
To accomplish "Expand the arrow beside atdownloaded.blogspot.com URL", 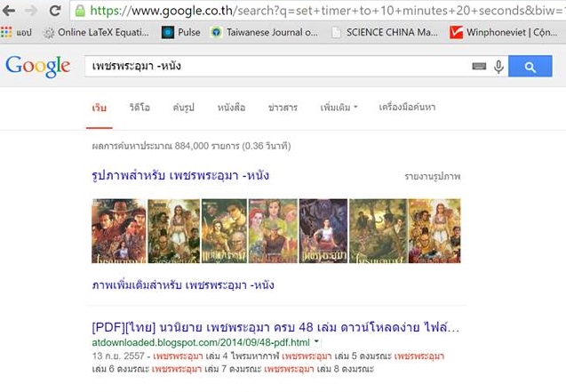I will pos(316,342).
